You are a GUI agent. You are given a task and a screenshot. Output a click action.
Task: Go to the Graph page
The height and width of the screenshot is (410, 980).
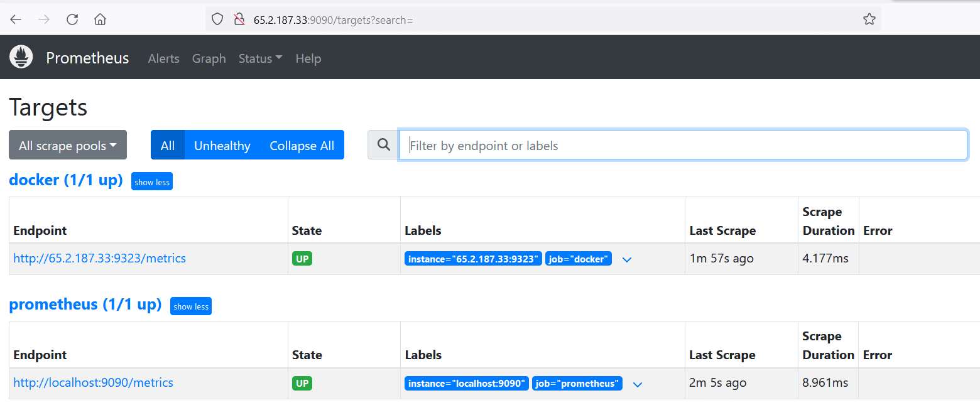coord(209,58)
